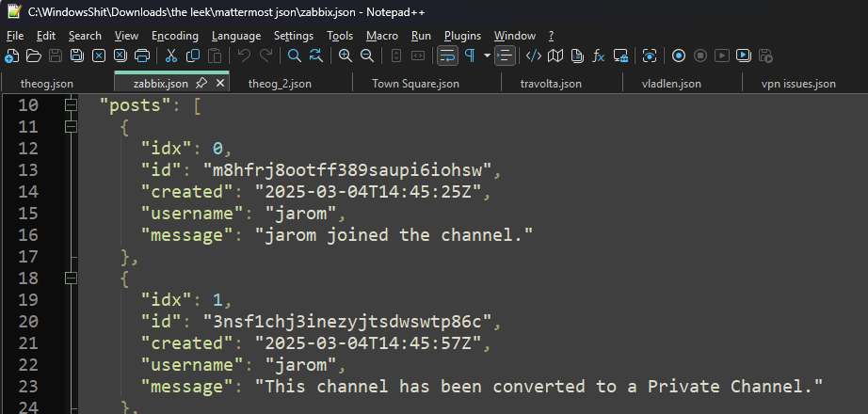Viewport: 868px width, 414px height.
Task: Toggle Show All Characters pilcrow icon
Action: 470,56
